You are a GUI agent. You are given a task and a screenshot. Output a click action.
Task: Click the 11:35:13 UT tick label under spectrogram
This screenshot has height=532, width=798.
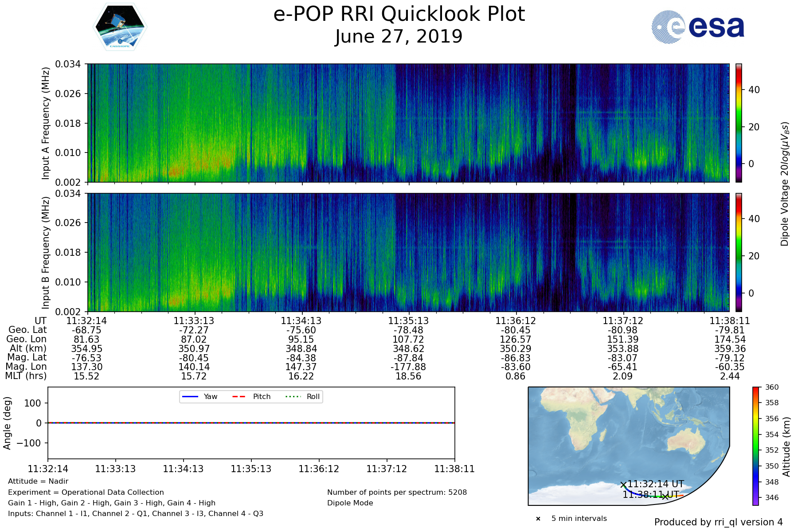408,321
